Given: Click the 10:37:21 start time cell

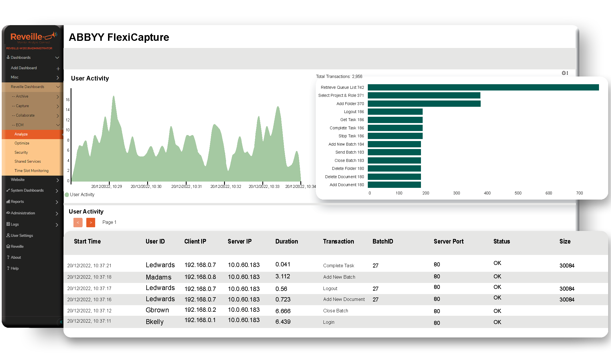Looking at the screenshot, I should (x=89, y=266).
